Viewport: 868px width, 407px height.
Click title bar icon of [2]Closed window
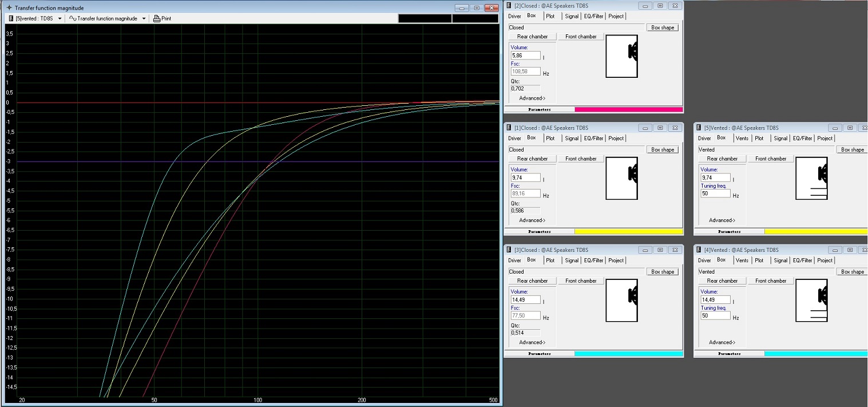[509, 5]
